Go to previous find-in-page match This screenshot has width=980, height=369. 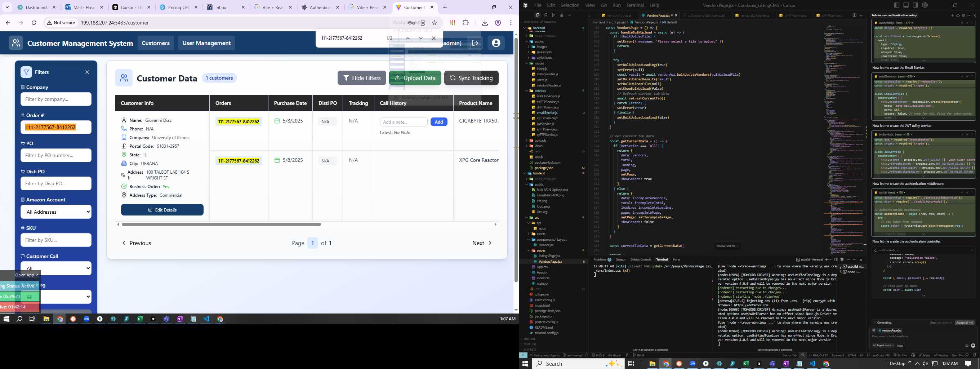407,38
